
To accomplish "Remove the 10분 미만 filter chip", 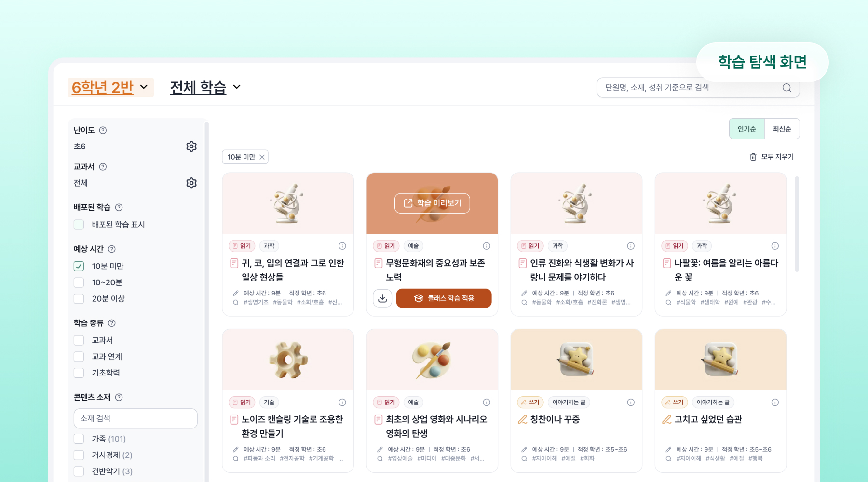I will click(262, 157).
